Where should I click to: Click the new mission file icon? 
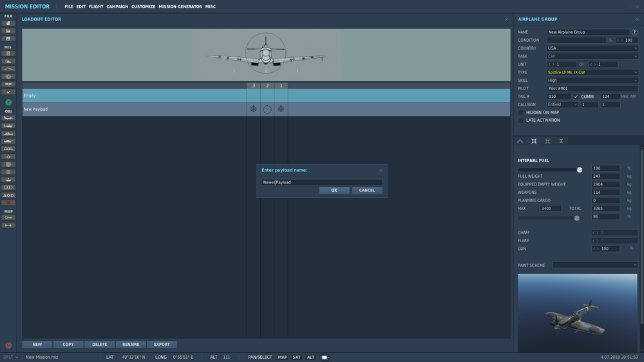pos(8,23)
